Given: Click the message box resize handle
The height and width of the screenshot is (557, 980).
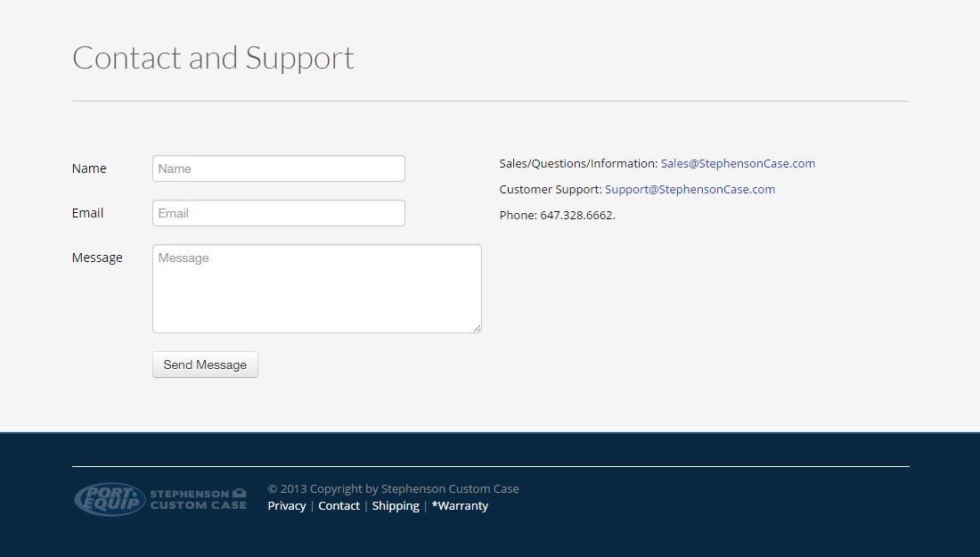Looking at the screenshot, I should tap(478, 328).
